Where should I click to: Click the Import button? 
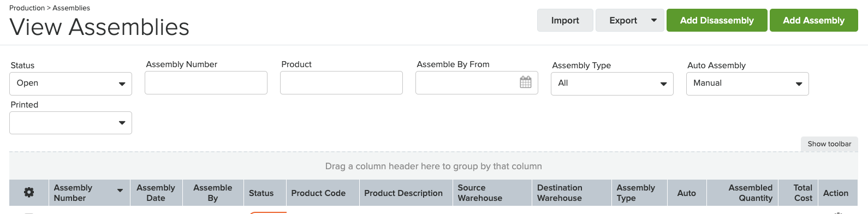tap(565, 20)
